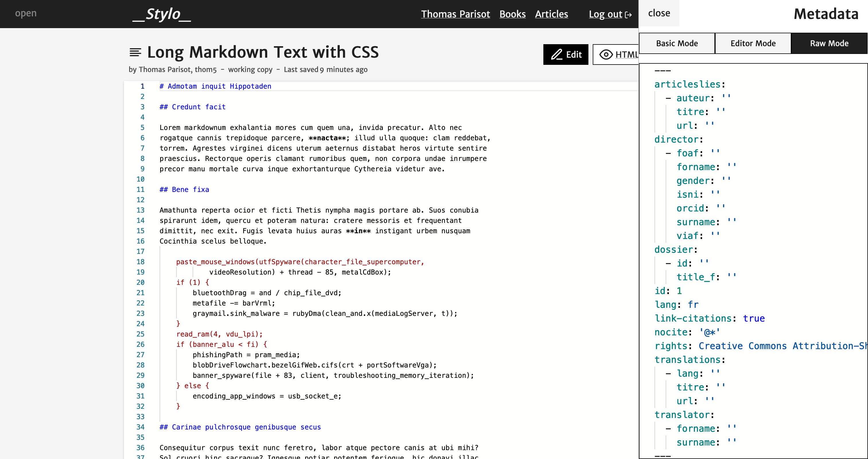The height and width of the screenshot is (459, 868).
Task: Switch to Raw Mode tab
Action: 829,43
